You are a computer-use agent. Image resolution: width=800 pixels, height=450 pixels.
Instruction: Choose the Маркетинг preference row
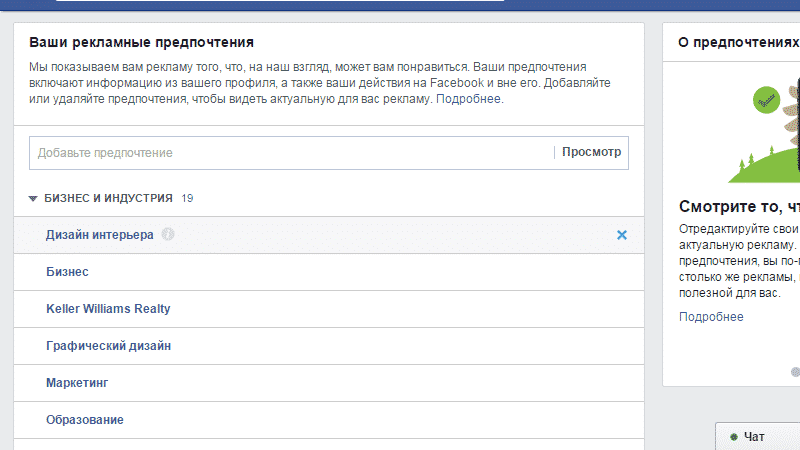point(329,383)
